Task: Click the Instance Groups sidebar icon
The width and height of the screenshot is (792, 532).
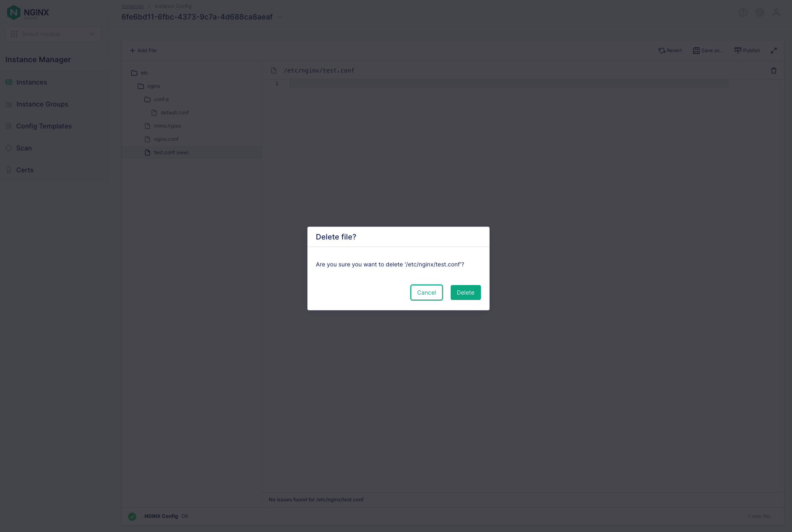Action: pyautogui.click(x=9, y=104)
